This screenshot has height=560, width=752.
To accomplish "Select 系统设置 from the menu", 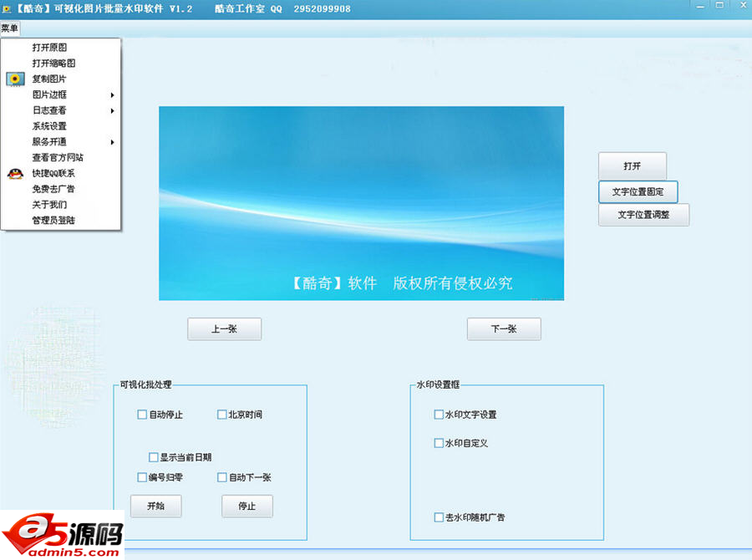I will pos(50,125).
